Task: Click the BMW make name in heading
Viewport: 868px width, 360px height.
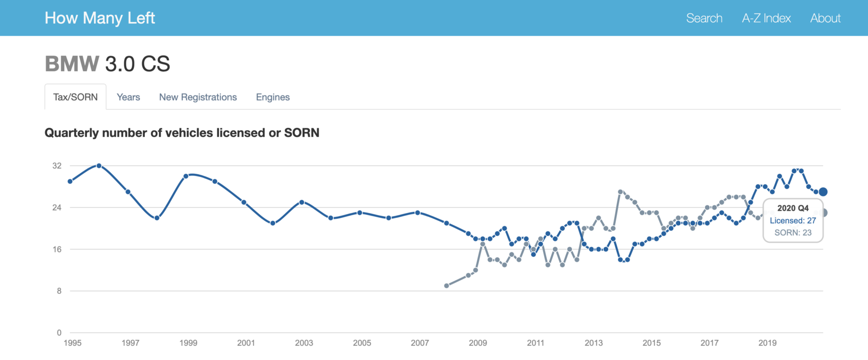Action: (72, 64)
